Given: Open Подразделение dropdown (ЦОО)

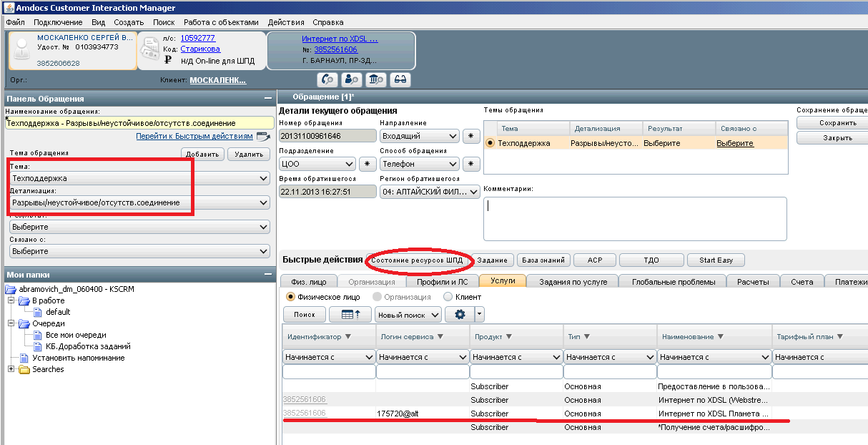Looking at the screenshot, I should (x=317, y=164).
